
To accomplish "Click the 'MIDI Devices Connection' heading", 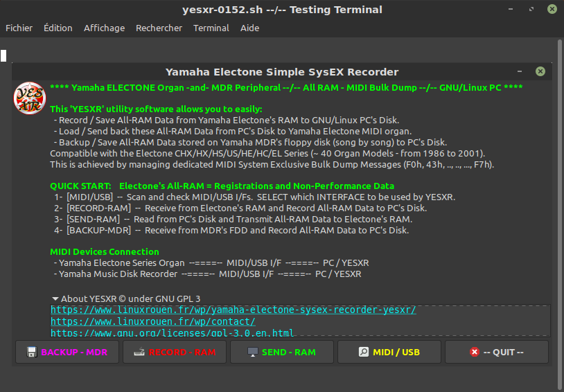I will 105,251.
